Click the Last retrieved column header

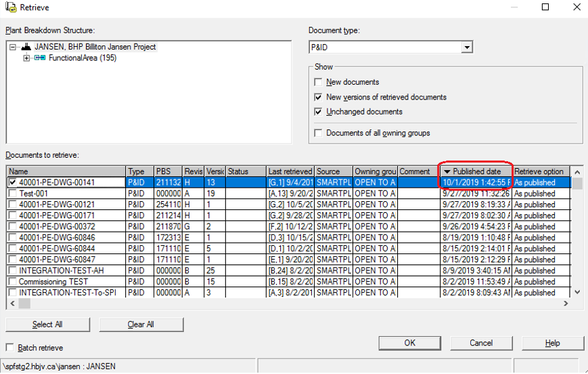click(x=290, y=171)
